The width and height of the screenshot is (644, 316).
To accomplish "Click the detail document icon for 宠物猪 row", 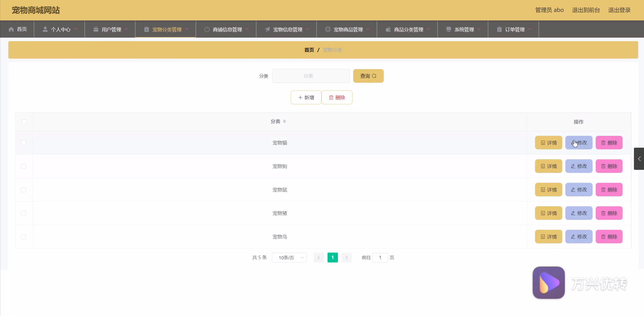I will pos(543,213).
